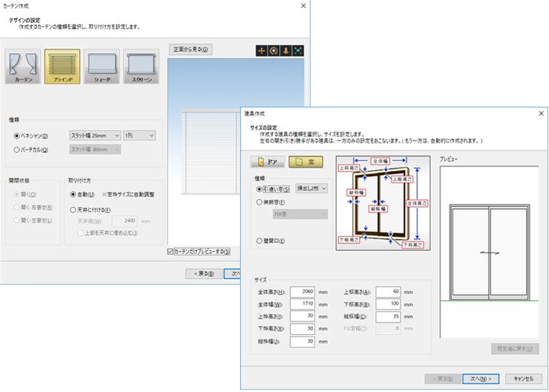Click the orbit/rotate view icon in preview toolbar
The width and height of the screenshot is (549, 392).
272,50
